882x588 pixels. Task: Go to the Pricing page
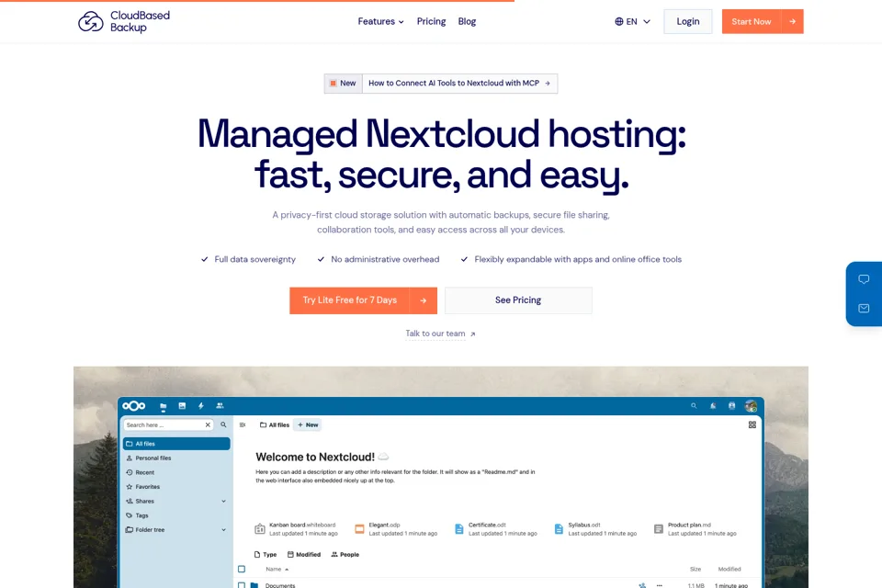[x=431, y=21]
